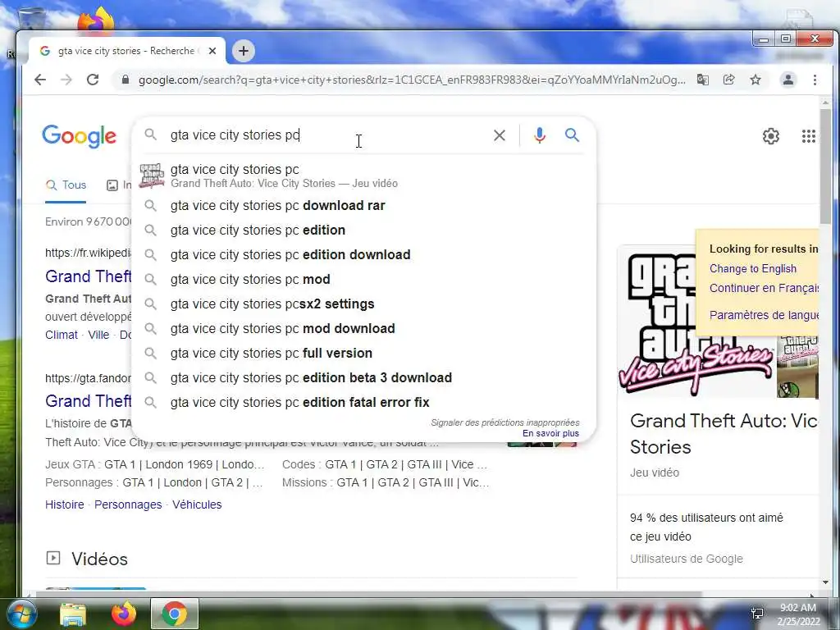Pick the suggestion ending in just 'pc edition'
Viewport: 840px width, 630px height.
tap(363, 231)
